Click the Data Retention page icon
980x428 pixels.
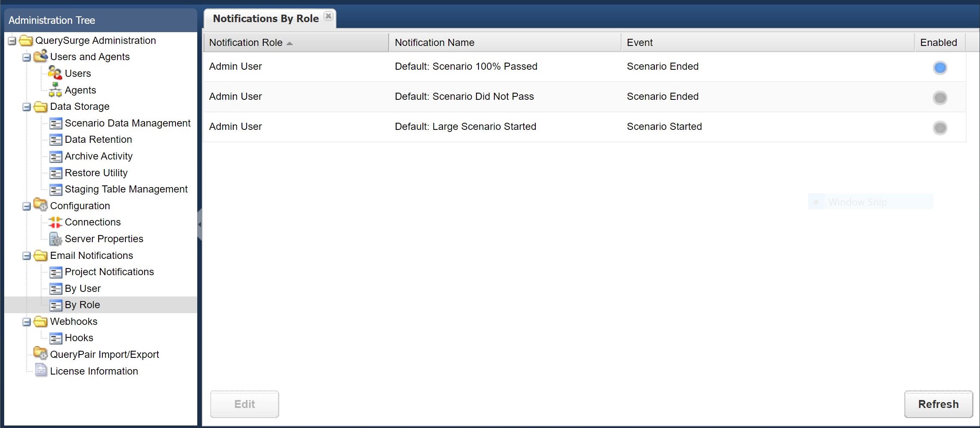click(x=56, y=140)
